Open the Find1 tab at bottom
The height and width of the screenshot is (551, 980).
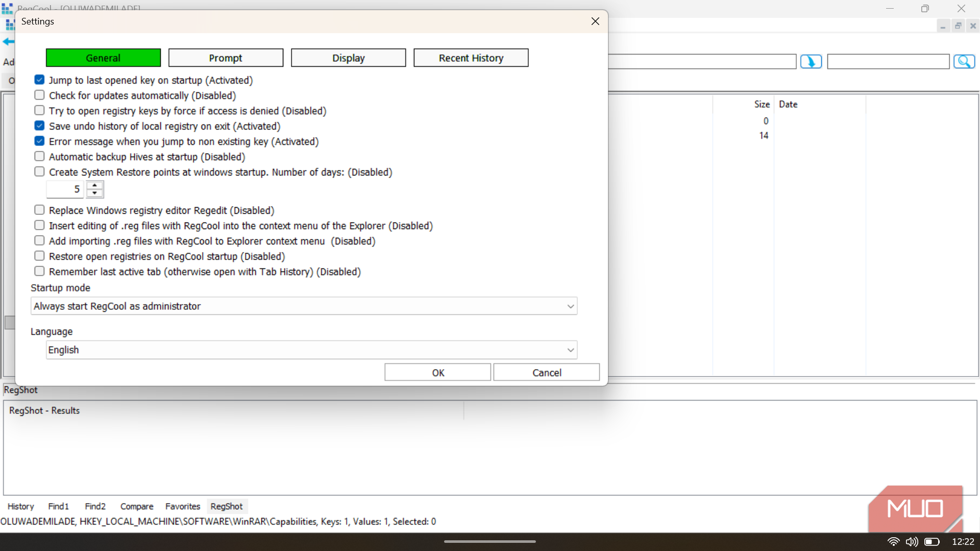click(59, 506)
